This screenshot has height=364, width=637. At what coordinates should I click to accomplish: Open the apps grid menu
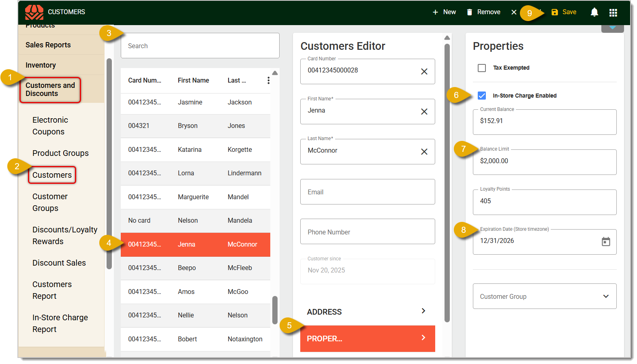pos(613,13)
